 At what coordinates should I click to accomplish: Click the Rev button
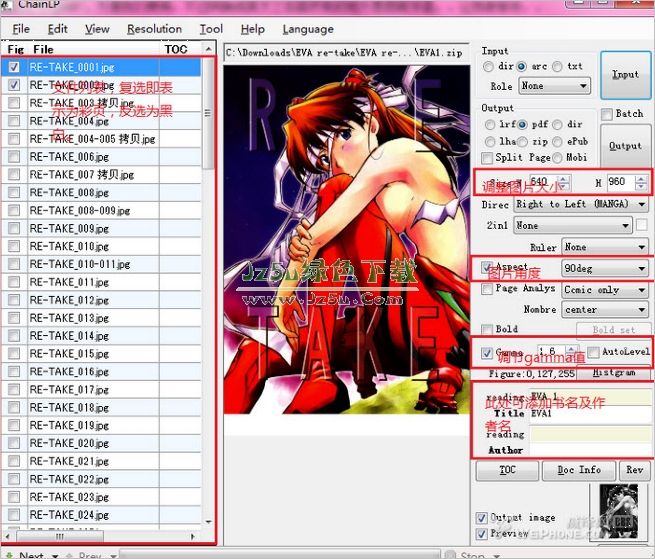[x=635, y=470]
